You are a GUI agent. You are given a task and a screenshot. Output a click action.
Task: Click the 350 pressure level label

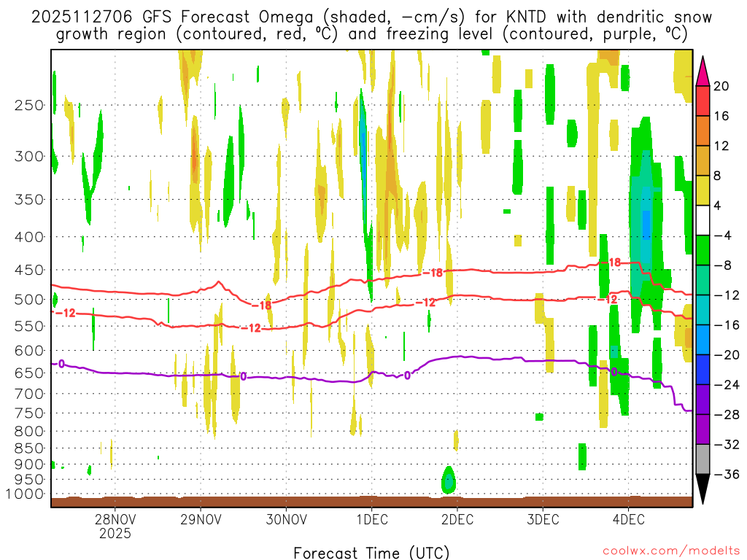click(29, 199)
